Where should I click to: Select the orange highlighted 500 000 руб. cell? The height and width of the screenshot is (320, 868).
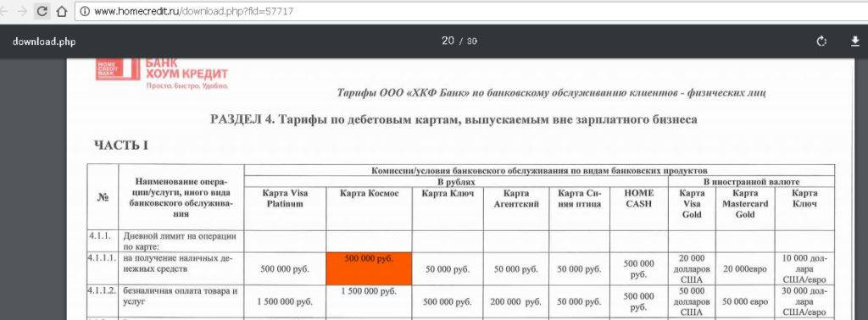[x=369, y=268]
